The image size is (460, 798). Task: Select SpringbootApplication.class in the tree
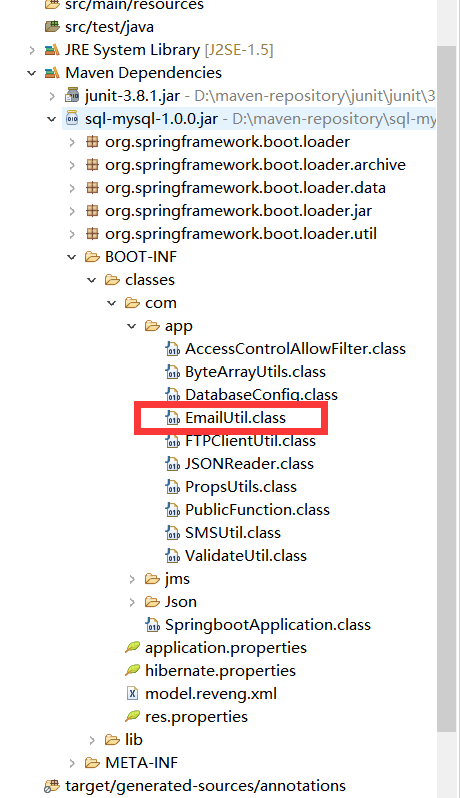258,624
